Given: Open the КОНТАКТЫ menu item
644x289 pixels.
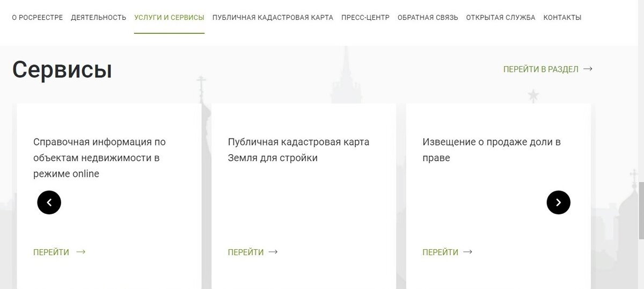Looking at the screenshot, I should (x=562, y=17).
